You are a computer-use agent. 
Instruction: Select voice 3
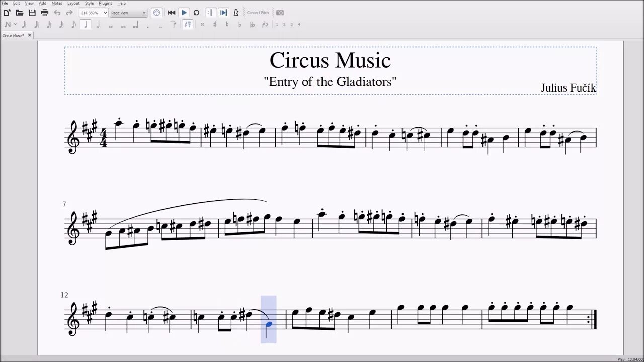(292, 24)
